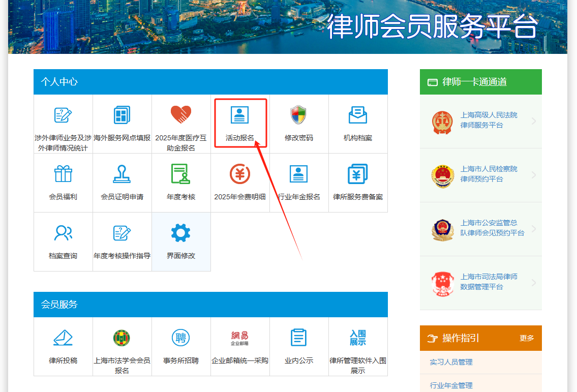Open 律所投稿 submission icon
This screenshot has height=392, width=577.
pos(63,338)
